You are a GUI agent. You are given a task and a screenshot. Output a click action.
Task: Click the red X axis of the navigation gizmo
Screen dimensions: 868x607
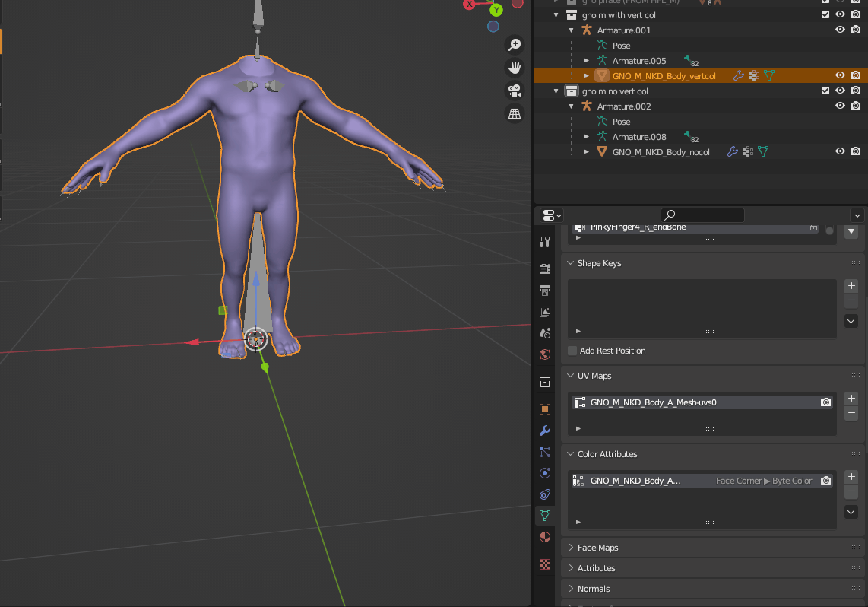(x=470, y=5)
